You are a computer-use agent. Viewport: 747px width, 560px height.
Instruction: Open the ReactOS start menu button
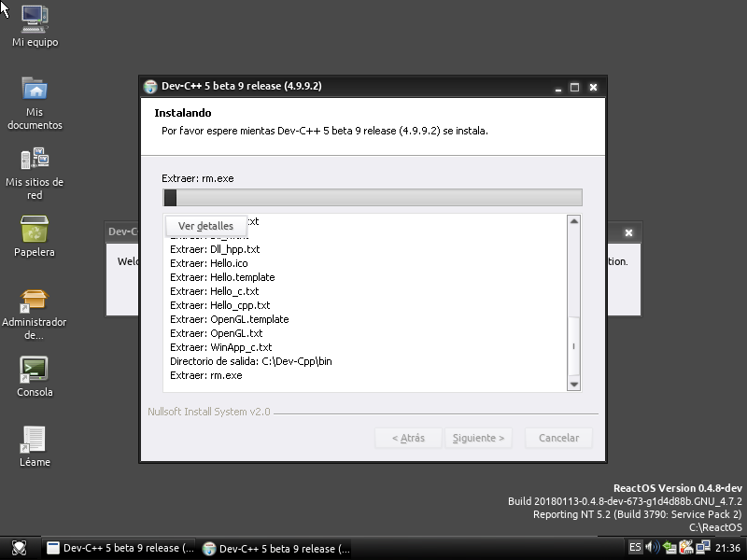(19, 548)
